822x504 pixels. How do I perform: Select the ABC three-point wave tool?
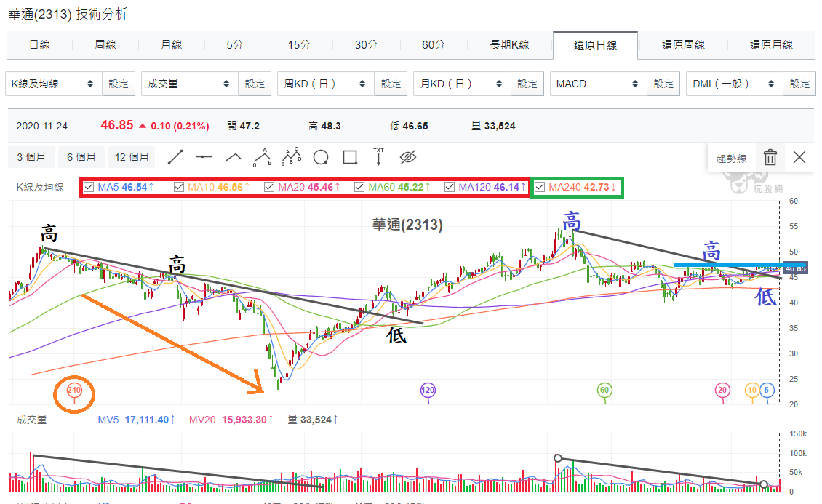(263, 157)
